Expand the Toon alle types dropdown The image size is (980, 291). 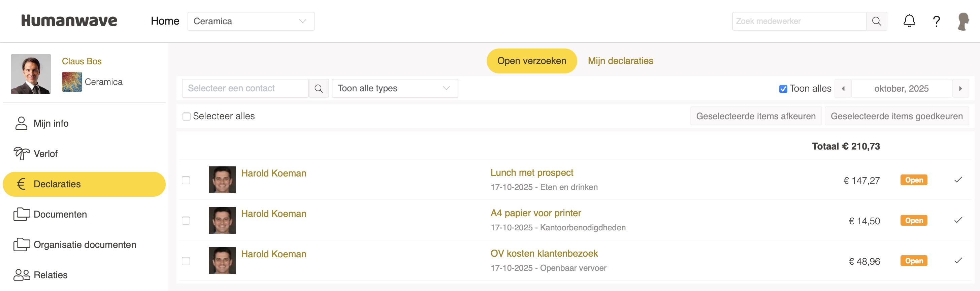pyautogui.click(x=394, y=89)
